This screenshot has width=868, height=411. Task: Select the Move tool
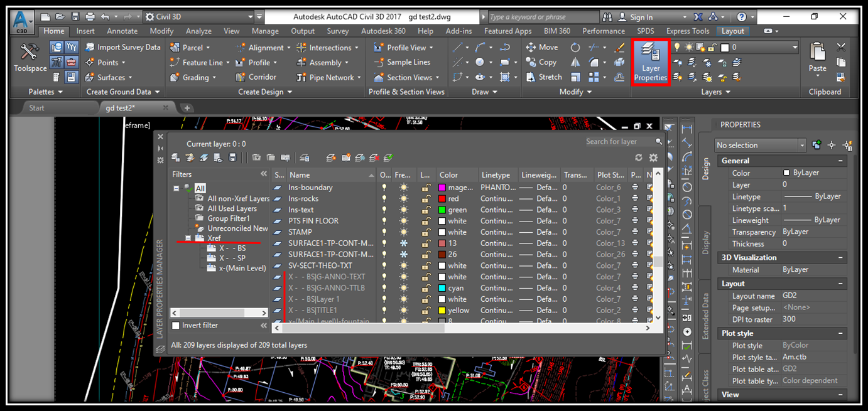tap(541, 47)
